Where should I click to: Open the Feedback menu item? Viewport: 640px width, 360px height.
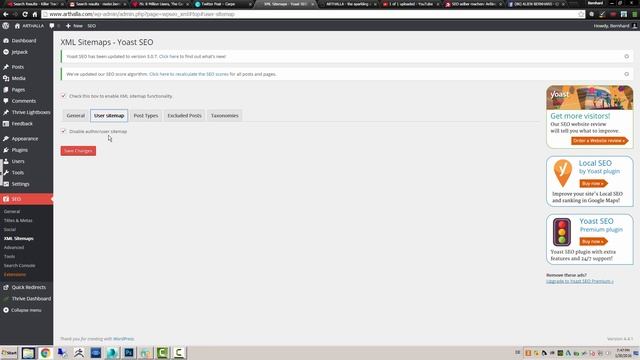[22, 124]
